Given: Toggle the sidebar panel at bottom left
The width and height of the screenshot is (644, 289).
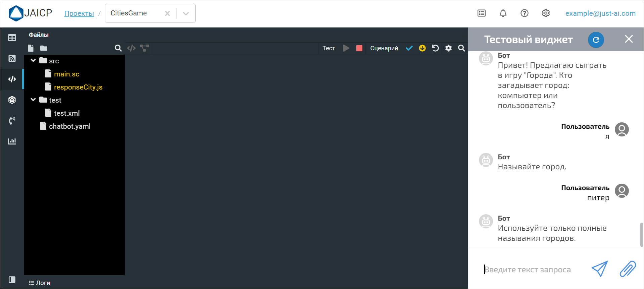Looking at the screenshot, I should (x=12, y=280).
